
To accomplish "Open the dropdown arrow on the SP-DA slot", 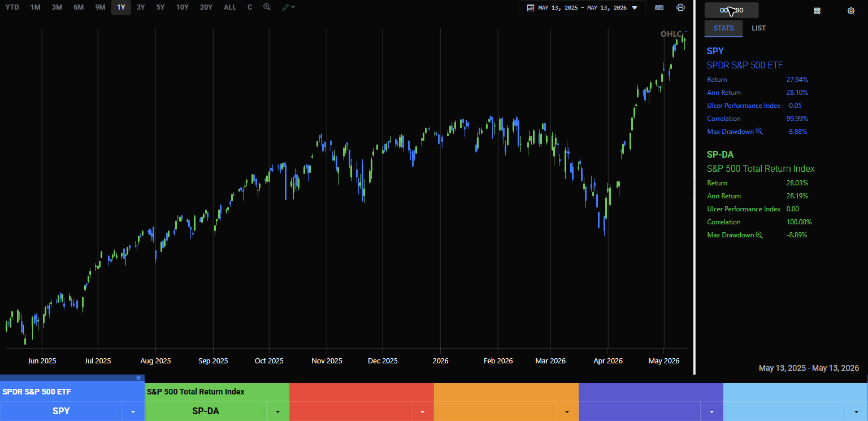I will (x=278, y=411).
